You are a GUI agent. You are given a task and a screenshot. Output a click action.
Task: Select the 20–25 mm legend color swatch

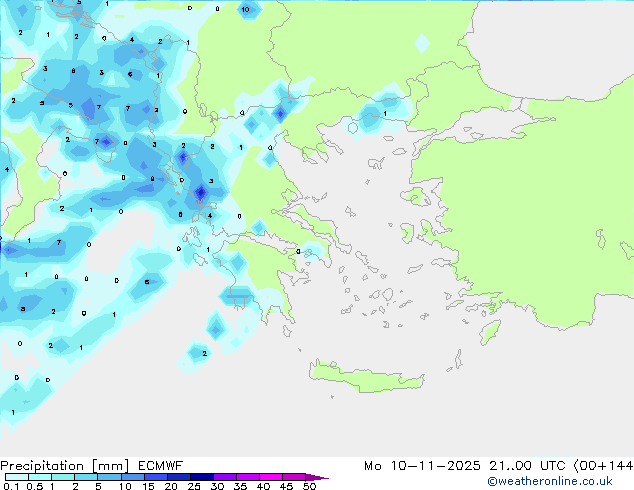click(179, 477)
